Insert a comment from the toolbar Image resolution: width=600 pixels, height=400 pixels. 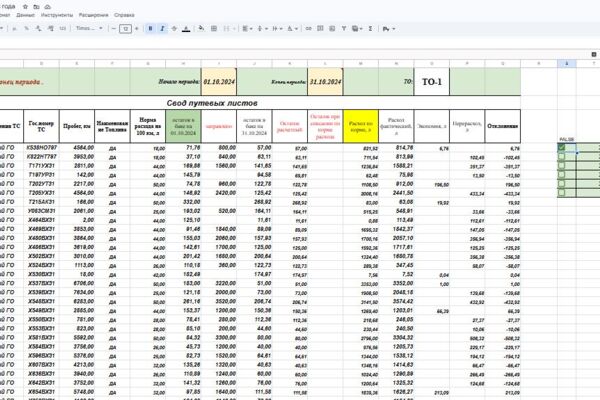click(x=320, y=29)
